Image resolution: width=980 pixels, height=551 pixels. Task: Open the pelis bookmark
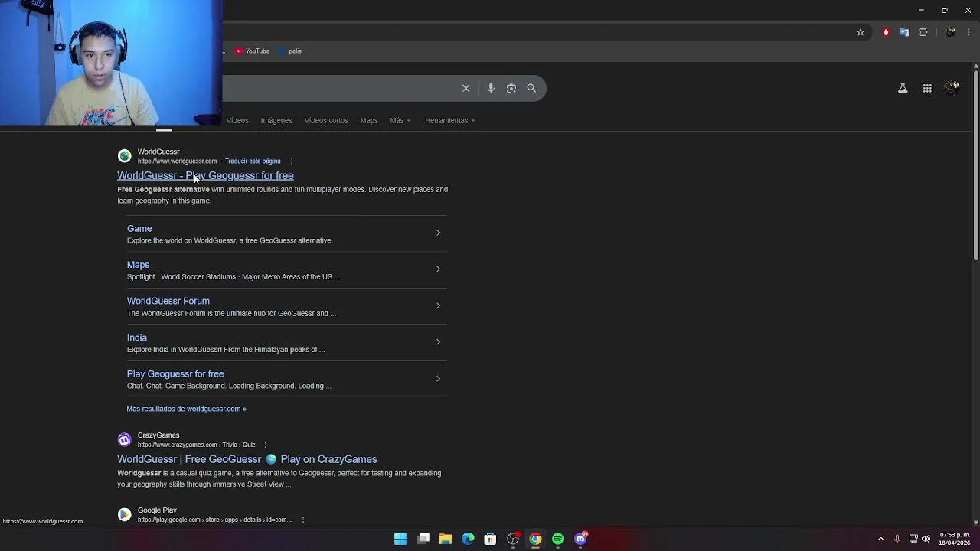[x=290, y=51]
